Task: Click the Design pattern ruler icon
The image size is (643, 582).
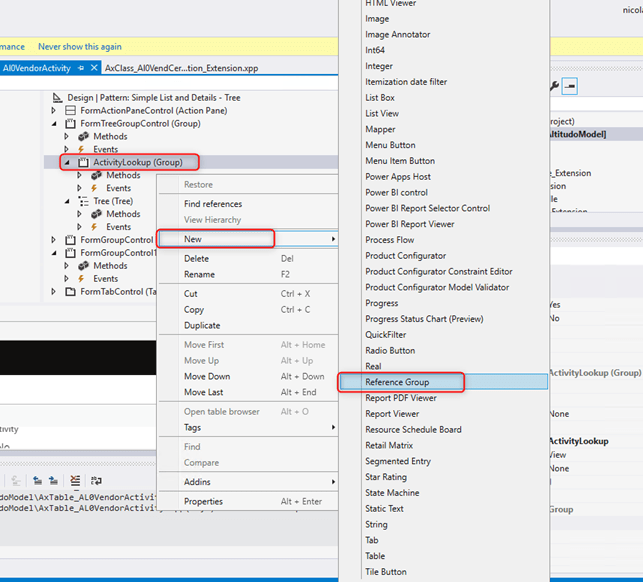Action: tap(58, 97)
